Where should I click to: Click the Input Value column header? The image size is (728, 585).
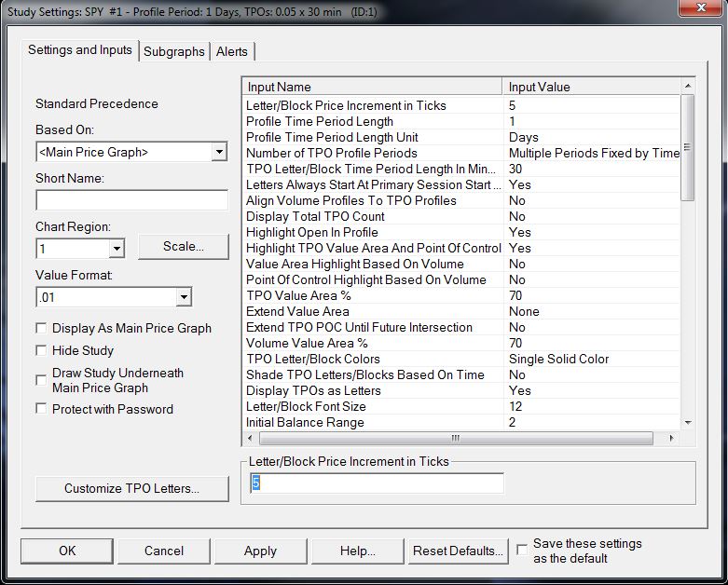point(592,87)
